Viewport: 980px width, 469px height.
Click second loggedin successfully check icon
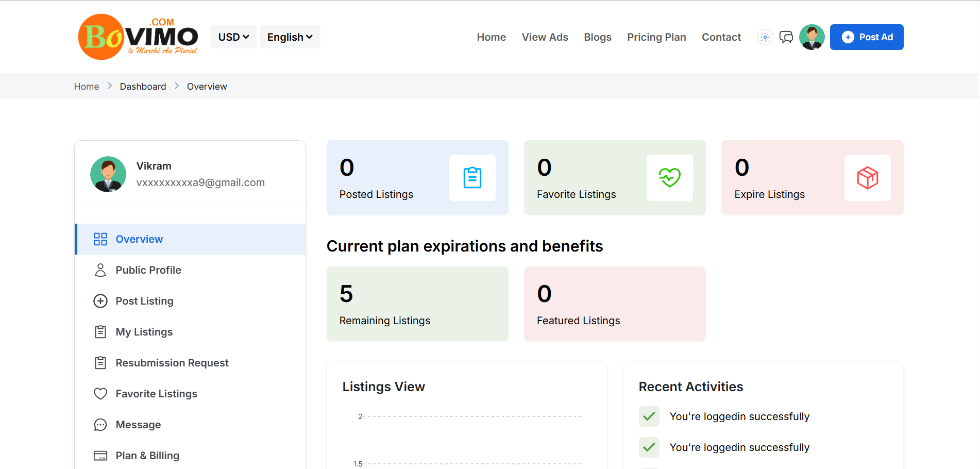[x=649, y=447]
